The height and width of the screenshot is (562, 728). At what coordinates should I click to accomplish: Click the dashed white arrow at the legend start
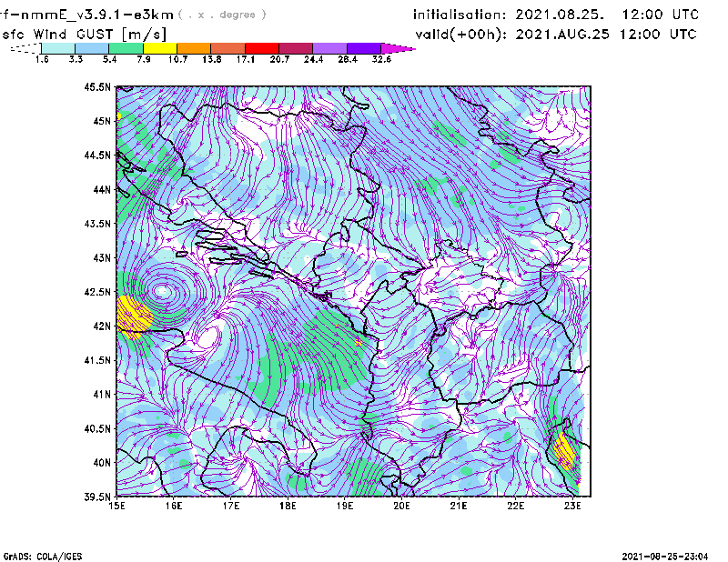tap(25, 48)
